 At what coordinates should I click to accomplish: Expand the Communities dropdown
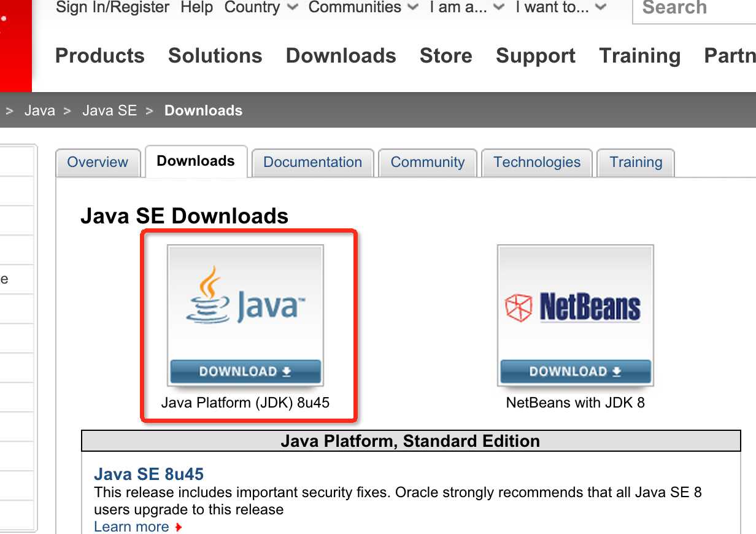click(364, 7)
